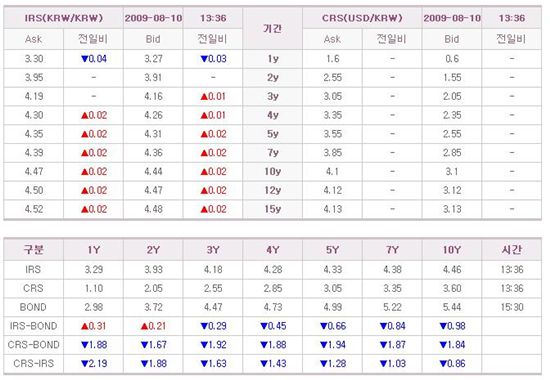The width and height of the screenshot is (550, 380).
Task: Click the red up arrow 0.01 in 3y row
Action: (x=213, y=96)
